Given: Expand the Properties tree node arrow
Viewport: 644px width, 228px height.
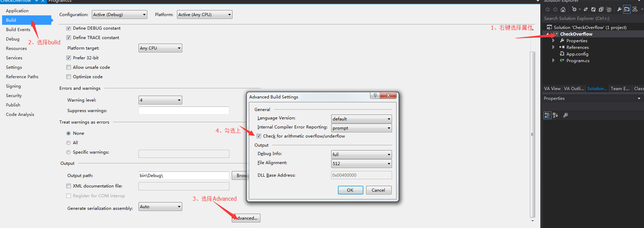Looking at the screenshot, I should click(x=553, y=41).
